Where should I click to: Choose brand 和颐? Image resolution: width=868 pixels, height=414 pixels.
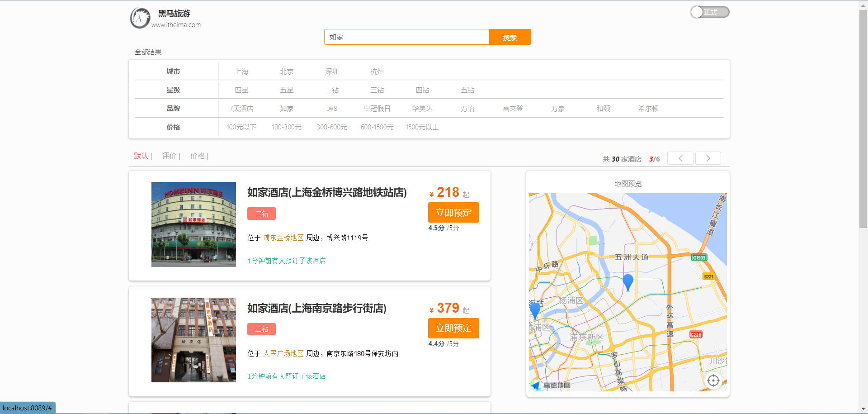click(603, 109)
